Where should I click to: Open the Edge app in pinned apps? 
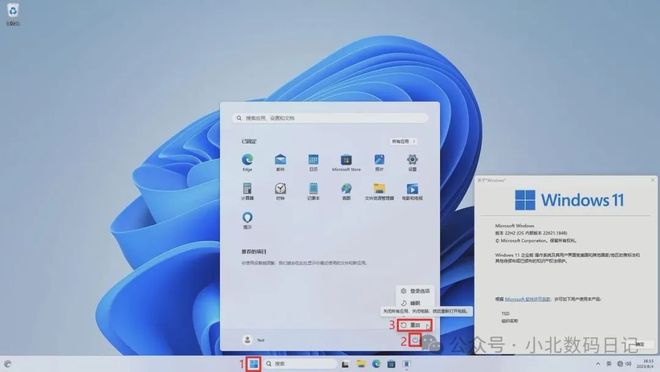247,162
